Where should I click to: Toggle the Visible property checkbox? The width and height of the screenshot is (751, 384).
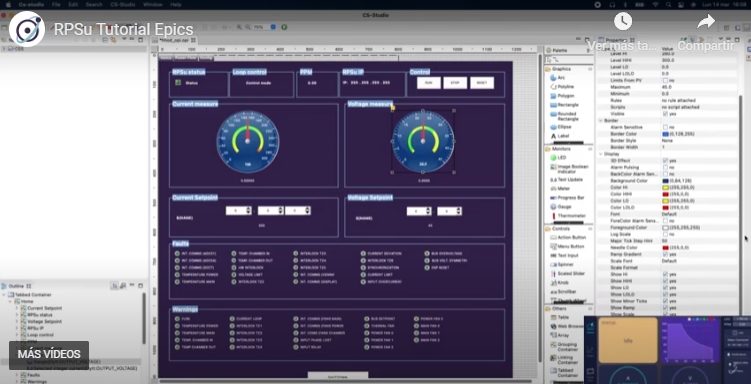[x=665, y=114]
